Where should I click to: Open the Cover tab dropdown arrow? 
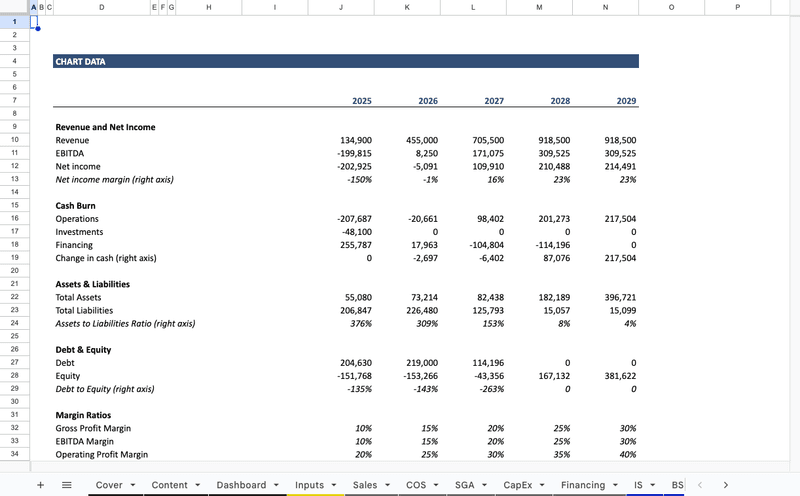pyautogui.click(x=132, y=485)
